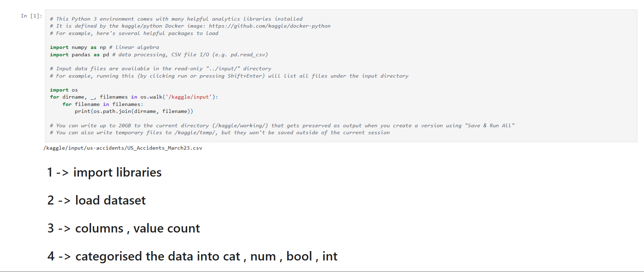Click the 'pressing Shift+Enter' comment line

point(229,76)
